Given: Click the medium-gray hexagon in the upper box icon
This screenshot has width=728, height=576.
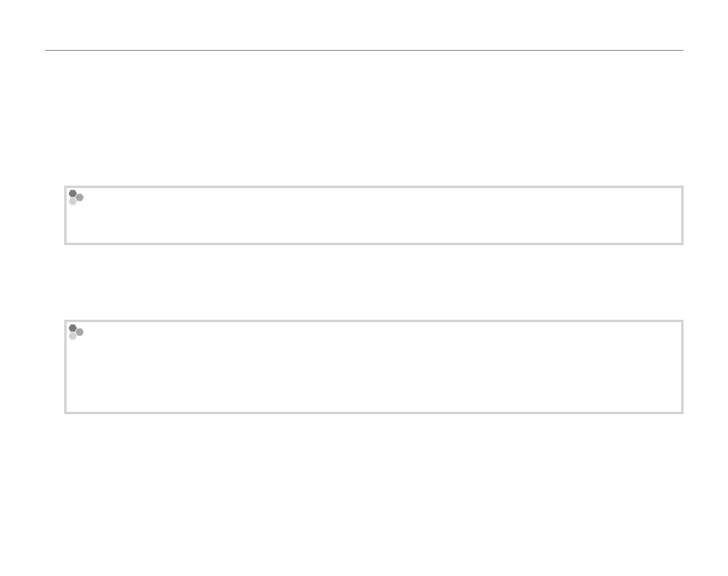Looking at the screenshot, I should tap(79, 198).
